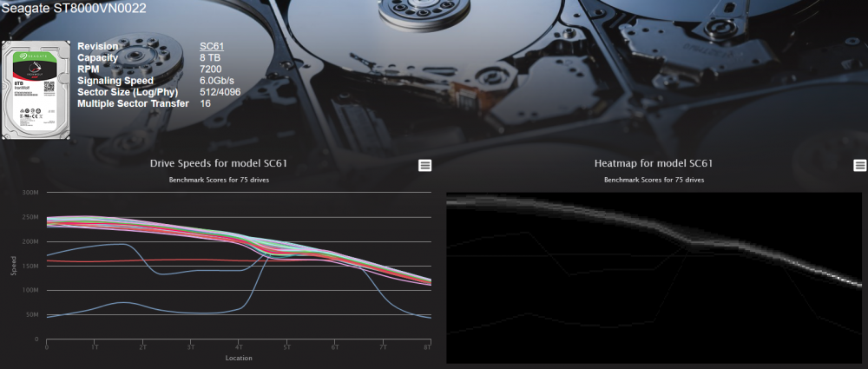Click the Multiple Sector Transfer value '16'
This screenshot has width=868, height=369.
205,103
